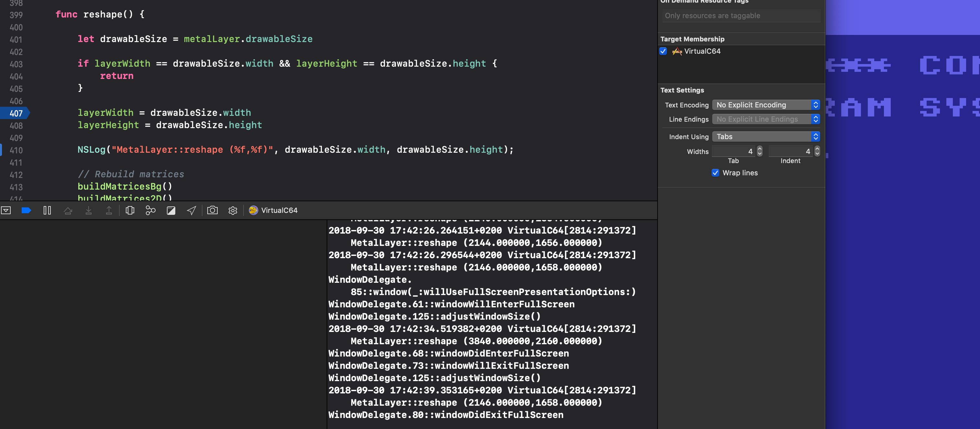Viewport: 980px width, 429px height.
Task: Click the Step Out debug icon
Action: pyautogui.click(x=109, y=210)
